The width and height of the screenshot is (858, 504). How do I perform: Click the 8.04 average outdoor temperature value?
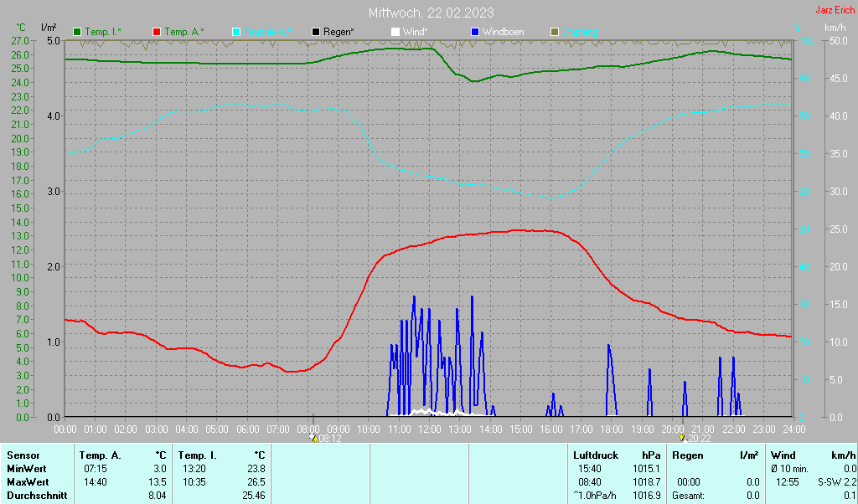click(x=158, y=496)
